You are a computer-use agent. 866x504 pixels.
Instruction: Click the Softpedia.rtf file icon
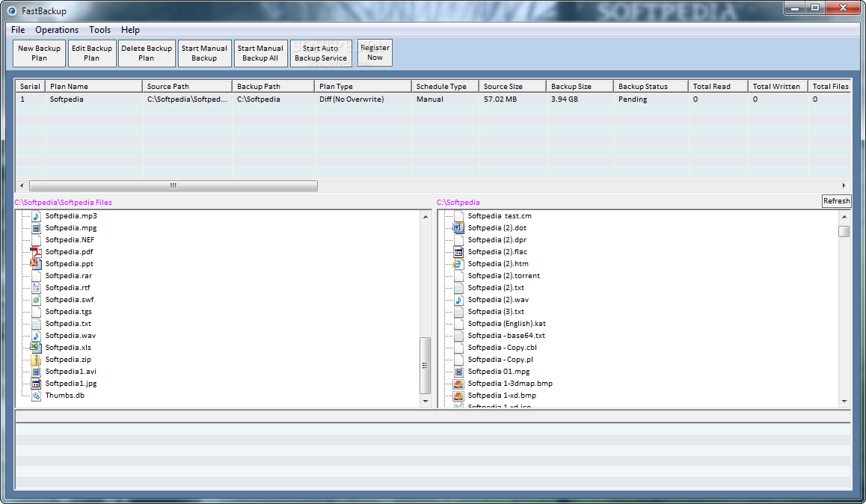(36, 288)
